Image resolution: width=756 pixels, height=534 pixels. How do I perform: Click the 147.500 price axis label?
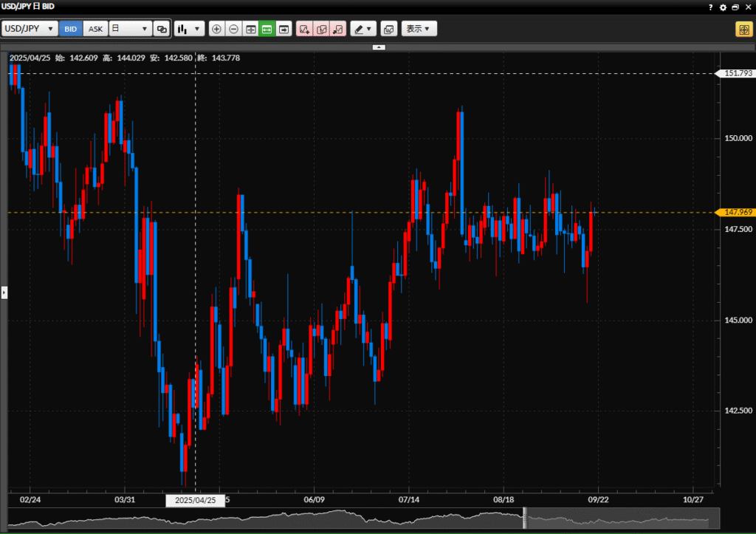pos(738,229)
